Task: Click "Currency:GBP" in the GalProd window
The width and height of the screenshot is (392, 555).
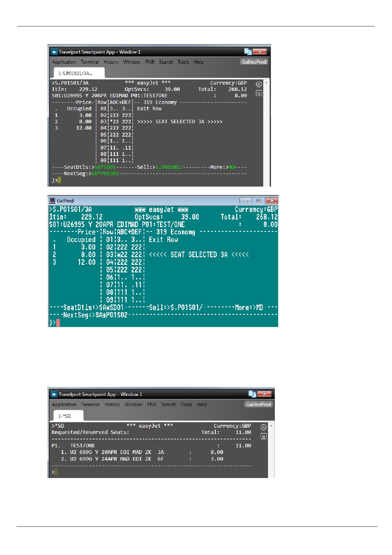Action: click(256, 209)
